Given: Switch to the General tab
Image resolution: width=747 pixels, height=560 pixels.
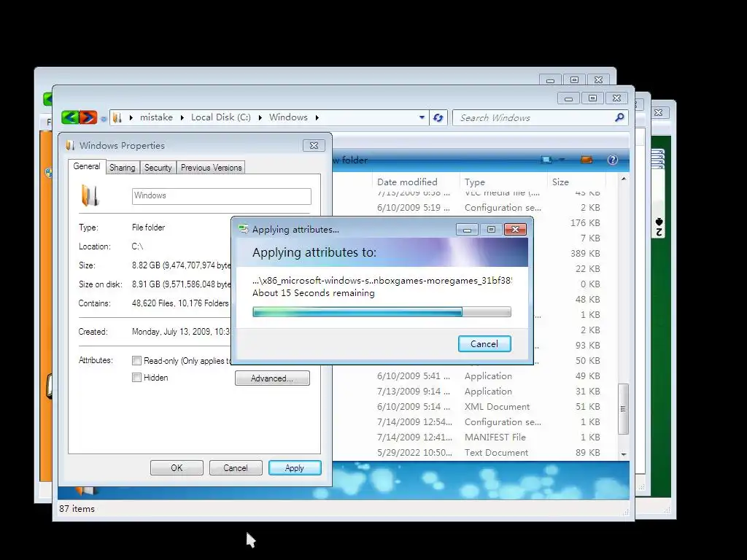Looking at the screenshot, I should coord(86,166).
